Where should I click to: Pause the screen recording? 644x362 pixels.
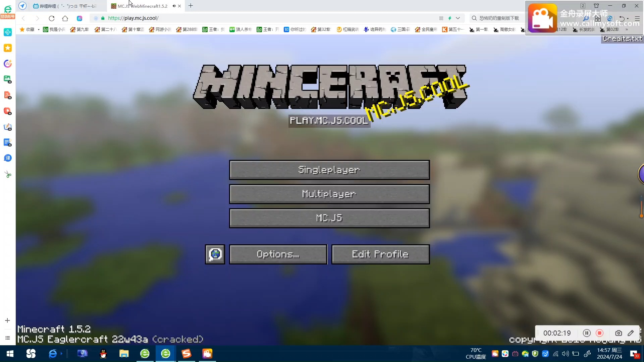(x=587, y=333)
